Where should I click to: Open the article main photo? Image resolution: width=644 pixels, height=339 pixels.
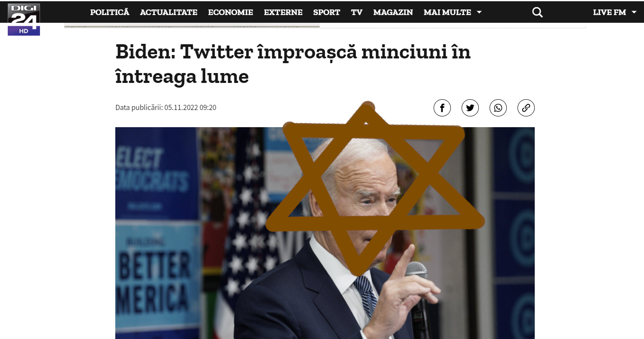[325, 233]
